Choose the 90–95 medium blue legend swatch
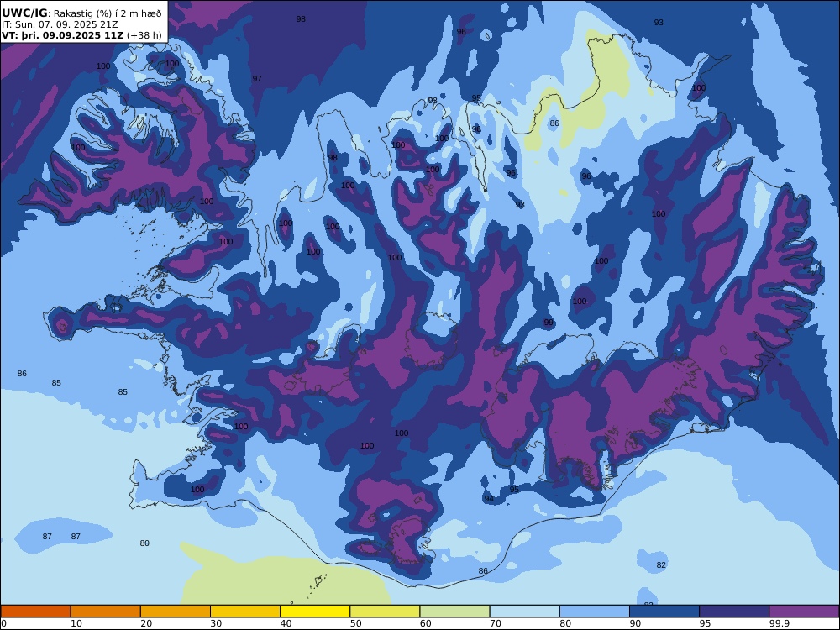840x630 pixels. 664,612
